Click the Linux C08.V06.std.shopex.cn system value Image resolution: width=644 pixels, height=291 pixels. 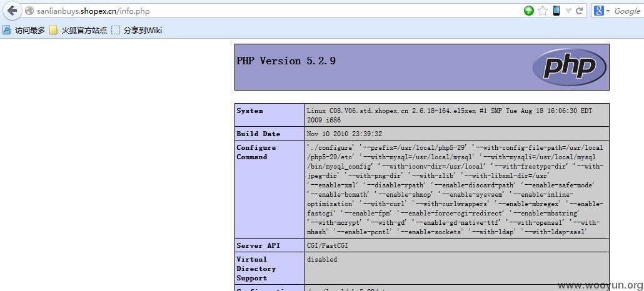point(450,116)
